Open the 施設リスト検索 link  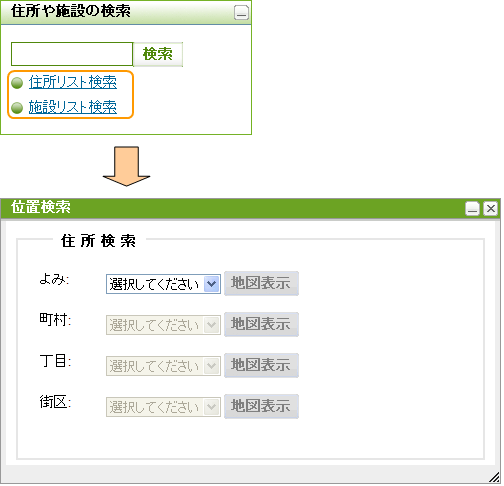click(x=73, y=107)
